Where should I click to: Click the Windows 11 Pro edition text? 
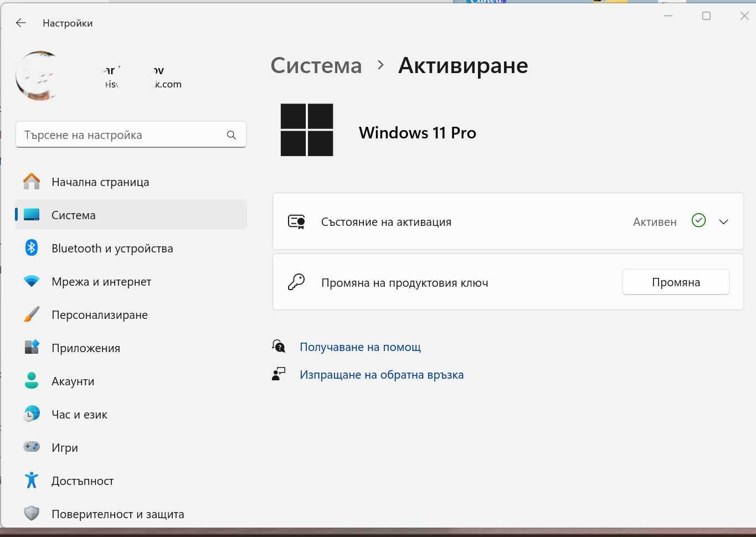click(418, 133)
